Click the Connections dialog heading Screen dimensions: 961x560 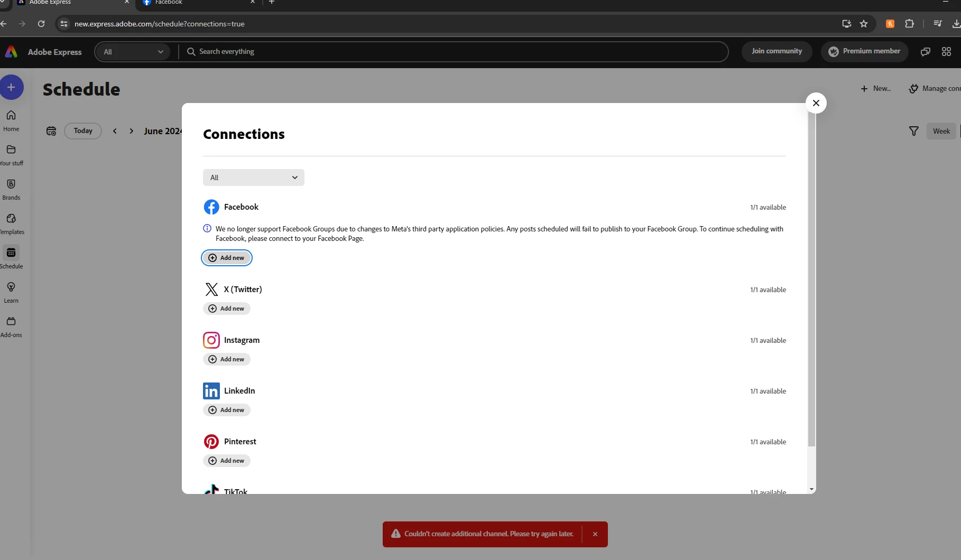pos(244,134)
